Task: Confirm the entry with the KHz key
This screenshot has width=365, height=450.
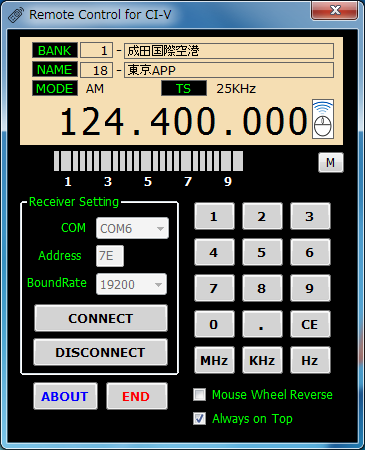Action: (262, 360)
